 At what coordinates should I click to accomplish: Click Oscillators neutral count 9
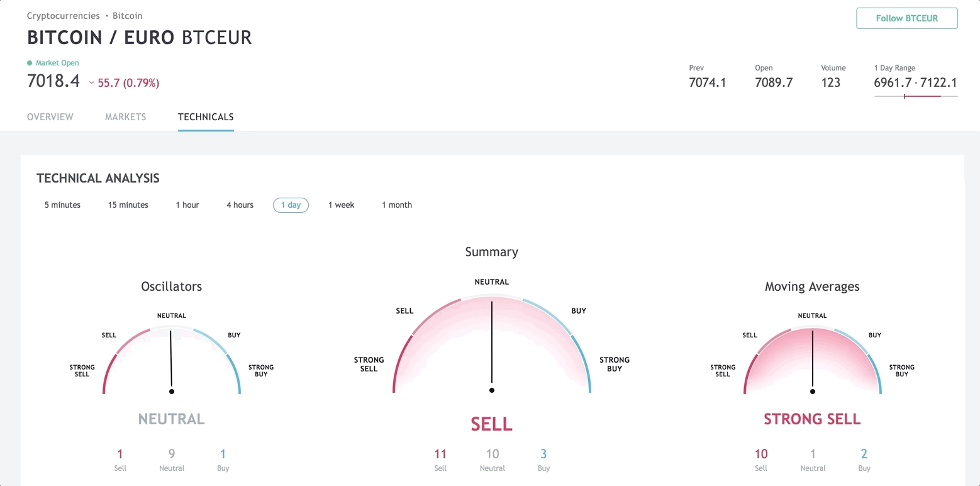coord(172,454)
